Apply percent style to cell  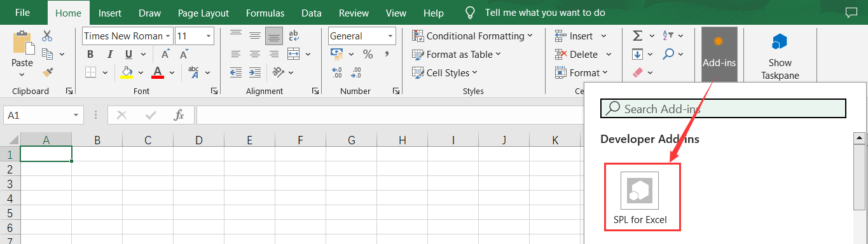point(368,54)
